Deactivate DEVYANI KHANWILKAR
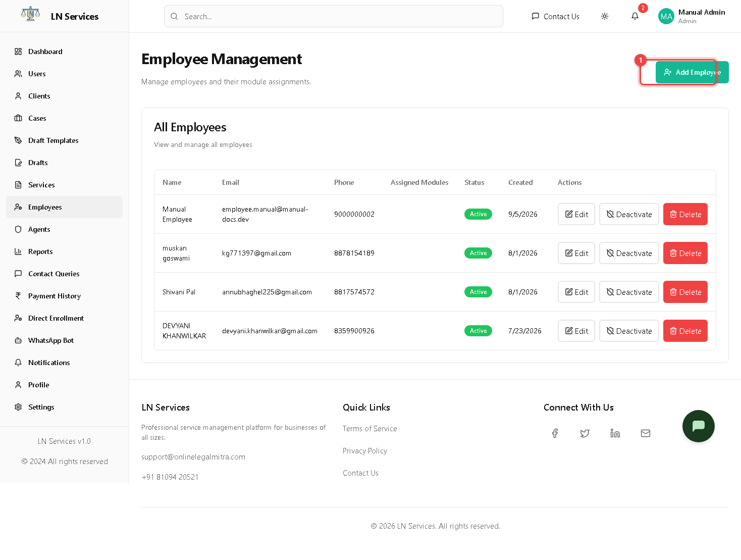Screen dimensions: 741x560 coord(629,331)
